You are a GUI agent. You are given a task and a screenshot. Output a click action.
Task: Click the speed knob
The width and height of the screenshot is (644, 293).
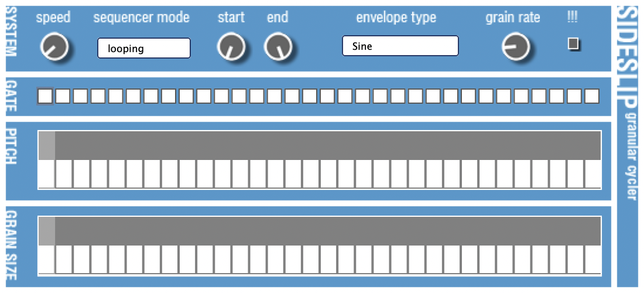pyautogui.click(x=54, y=47)
